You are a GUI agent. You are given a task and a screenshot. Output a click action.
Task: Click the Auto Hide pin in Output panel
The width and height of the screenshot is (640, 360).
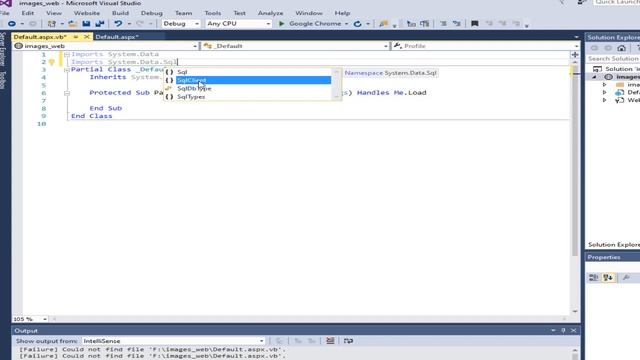563,330
